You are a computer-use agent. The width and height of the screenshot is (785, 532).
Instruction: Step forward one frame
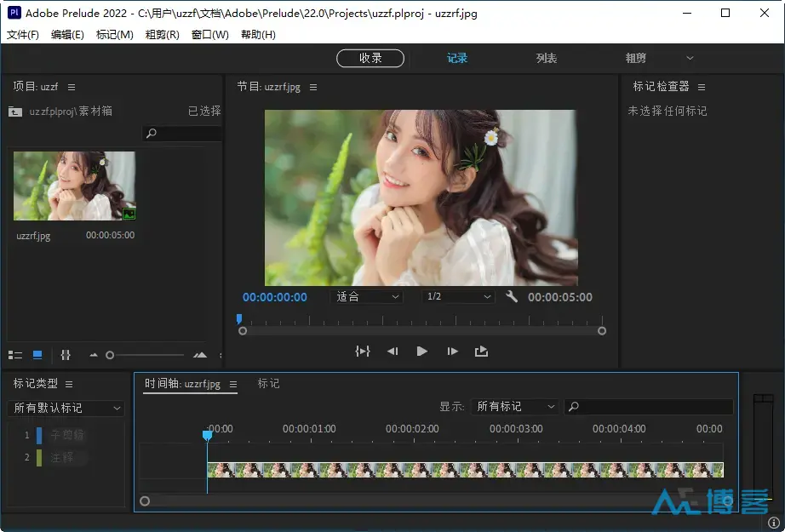coord(452,351)
